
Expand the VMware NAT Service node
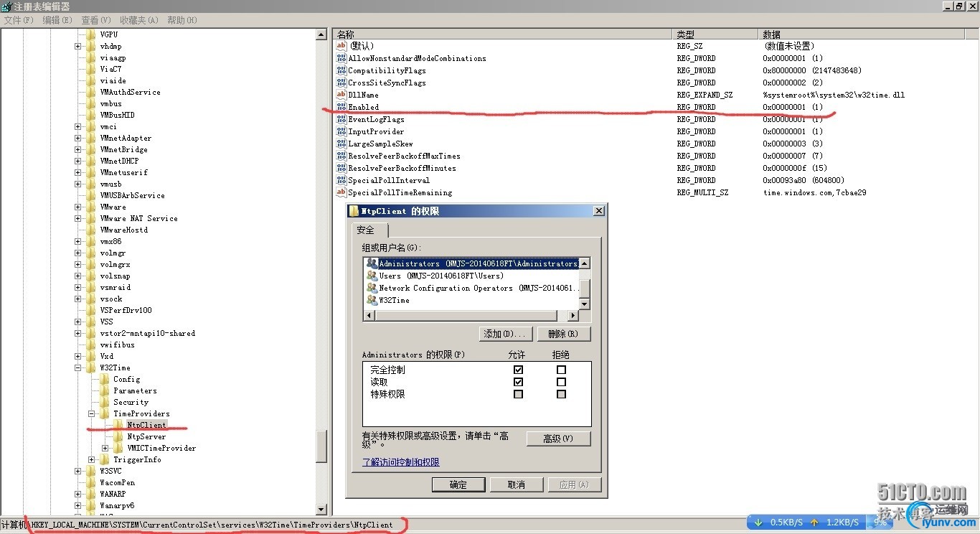pos(77,218)
